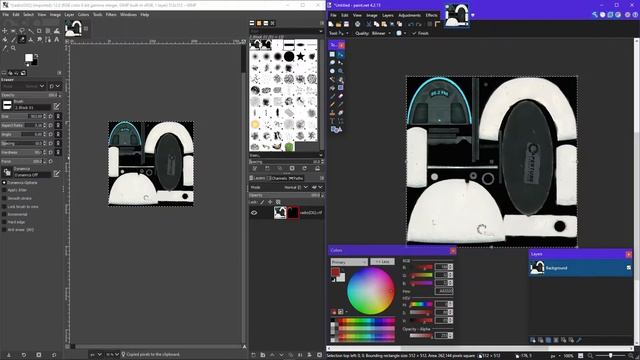Open GIMP Filters menu
Image resolution: width=640 pixels, height=360 pixels.
pyautogui.click(x=111, y=15)
